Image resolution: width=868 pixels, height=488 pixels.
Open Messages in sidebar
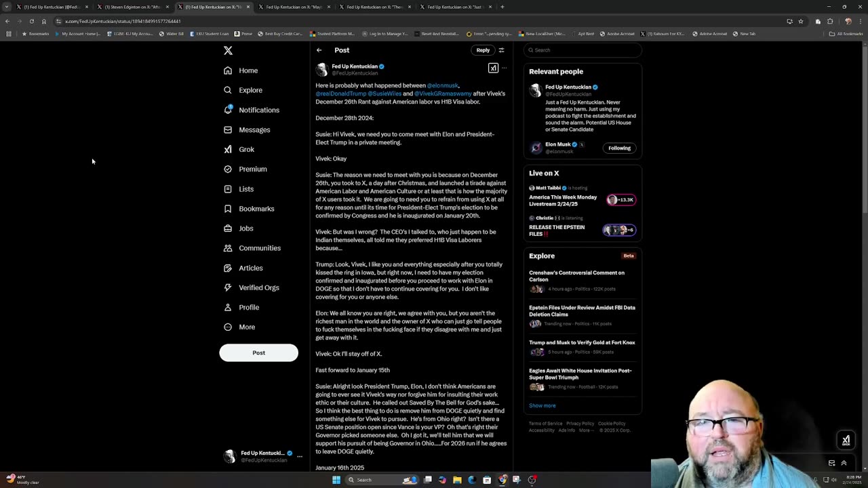(247, 129)
